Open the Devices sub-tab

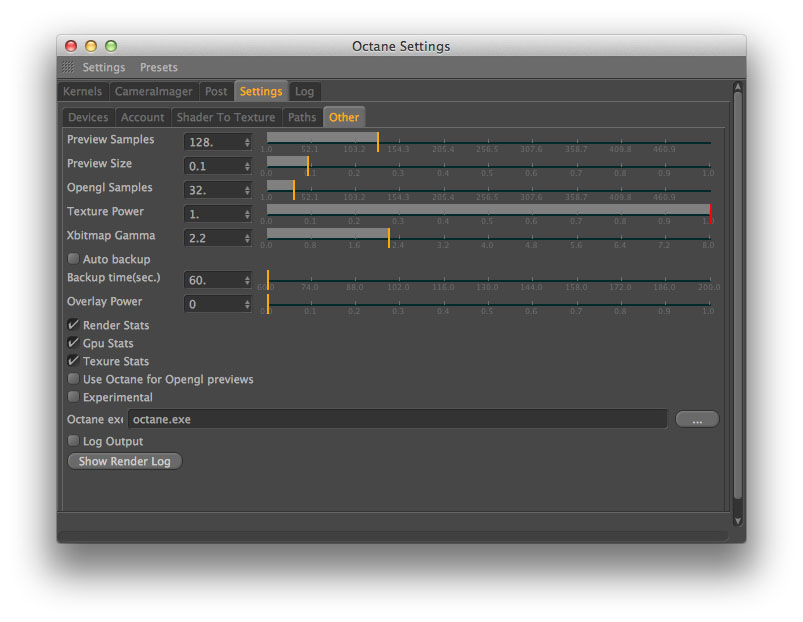[x=88, y=118]
